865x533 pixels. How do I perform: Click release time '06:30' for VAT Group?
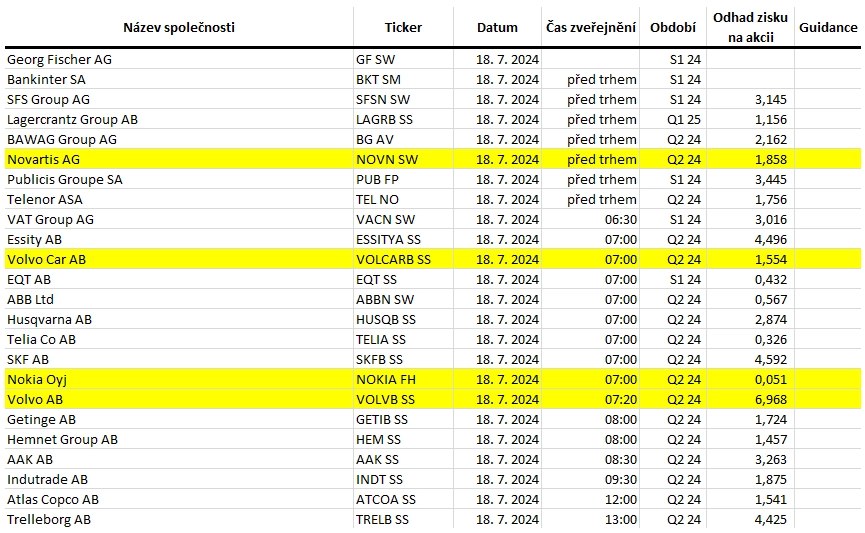click(x=621, y=220)
